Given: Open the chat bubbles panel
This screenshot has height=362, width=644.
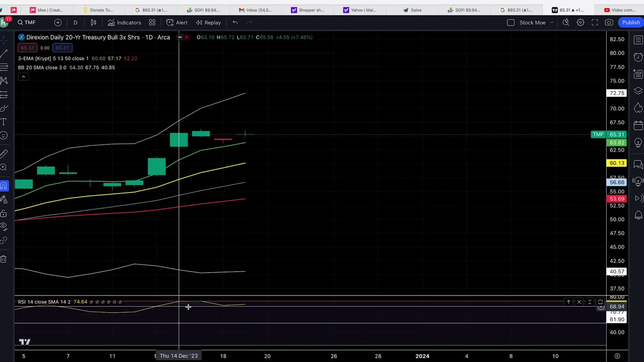Looking at the screenshot, I should (638, 164).
